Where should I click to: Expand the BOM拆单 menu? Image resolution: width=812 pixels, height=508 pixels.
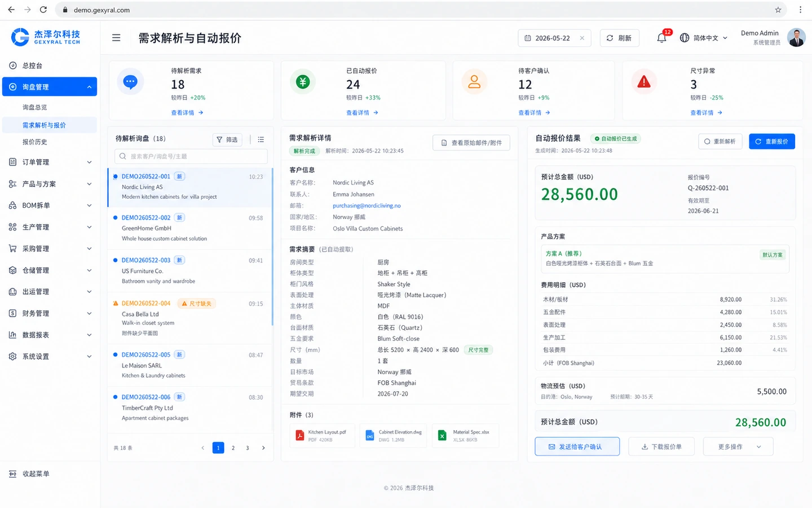click(50, 205)
